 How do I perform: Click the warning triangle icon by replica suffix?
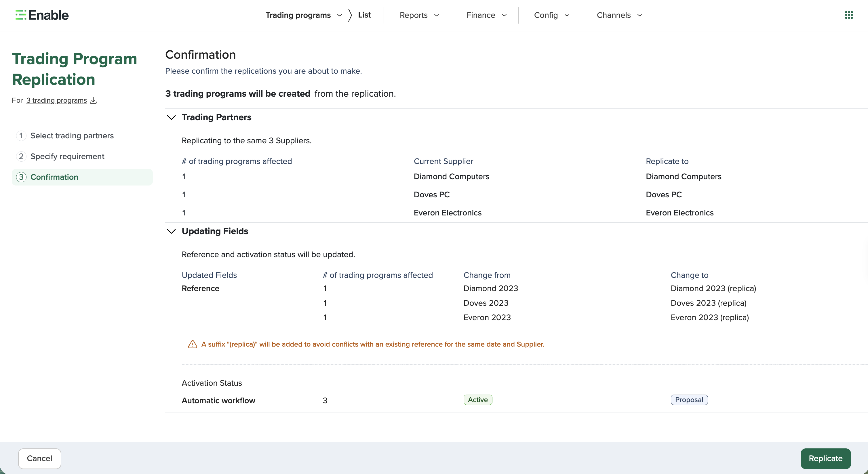point(193,344)
